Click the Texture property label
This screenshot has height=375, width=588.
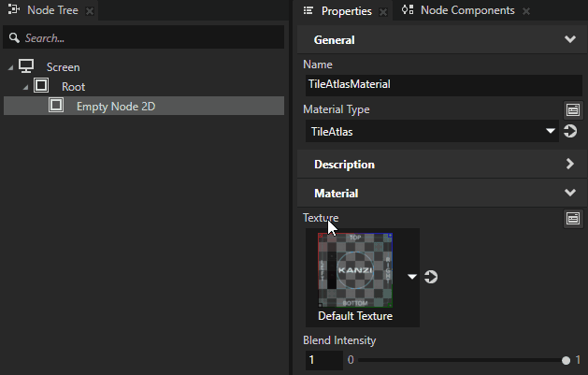pos(321,218)
